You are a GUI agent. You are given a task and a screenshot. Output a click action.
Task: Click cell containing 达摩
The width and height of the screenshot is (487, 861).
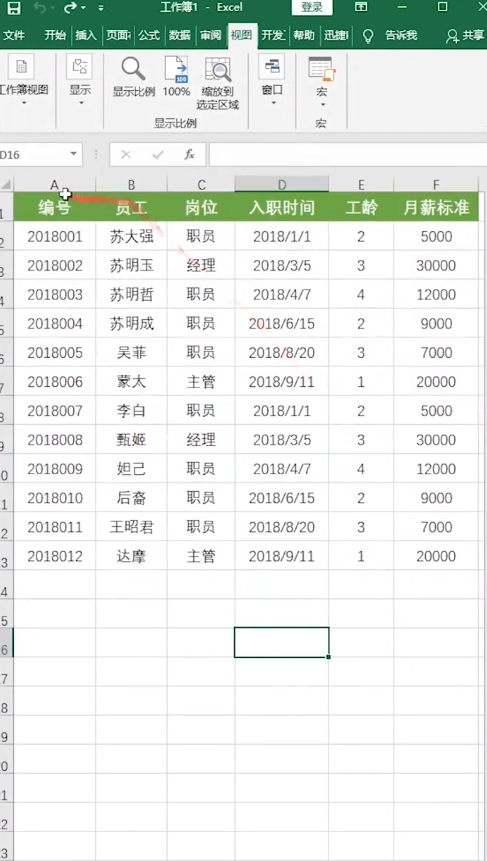pos(131,556)
